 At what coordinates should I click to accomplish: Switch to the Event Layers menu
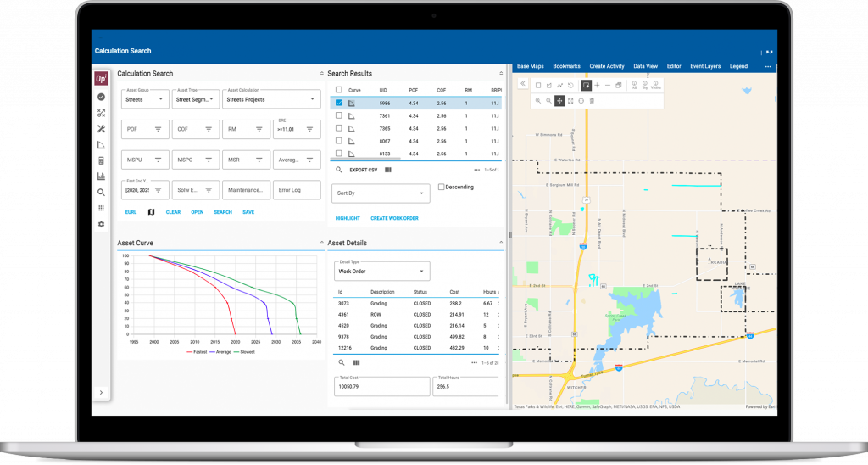pos(705,66)
